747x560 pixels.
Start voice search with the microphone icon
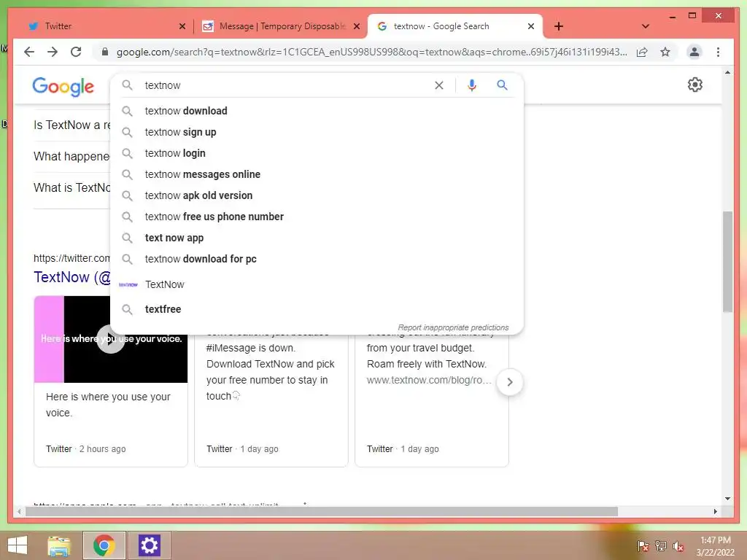pos(472,85)
